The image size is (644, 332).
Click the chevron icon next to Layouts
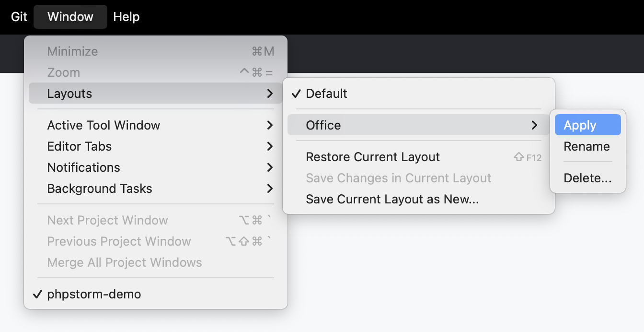coord(270,94)
